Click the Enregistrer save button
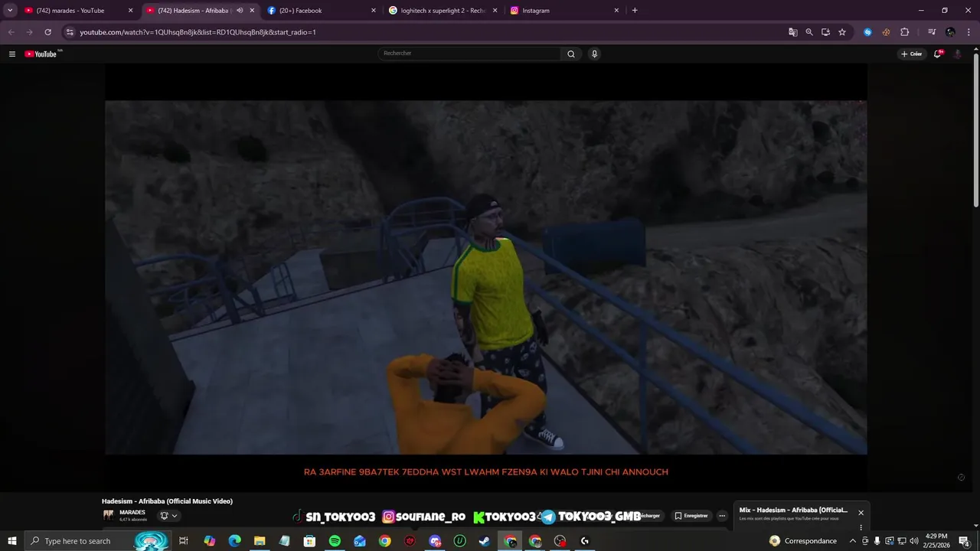This screenshot has width=980, height=551. tap(691, 516)
